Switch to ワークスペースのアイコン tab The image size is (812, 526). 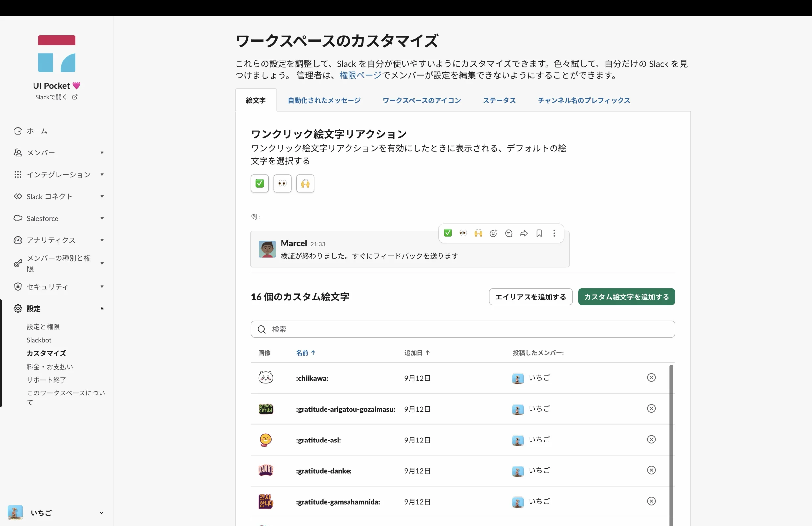[422, 100]
